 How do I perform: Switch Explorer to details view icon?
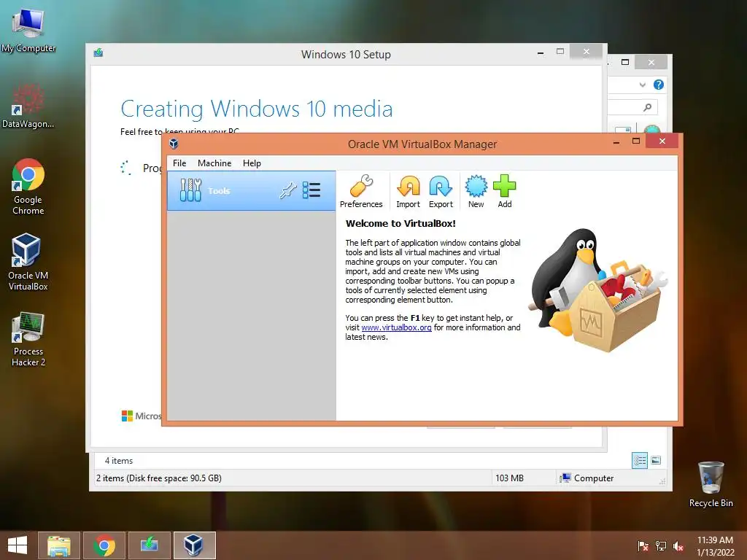tap(640, 461)
